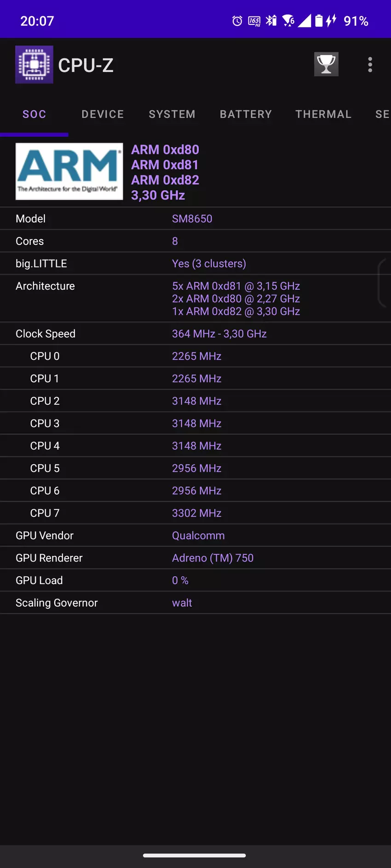Tap the CPU-Z app logo icon

point(34,65)
